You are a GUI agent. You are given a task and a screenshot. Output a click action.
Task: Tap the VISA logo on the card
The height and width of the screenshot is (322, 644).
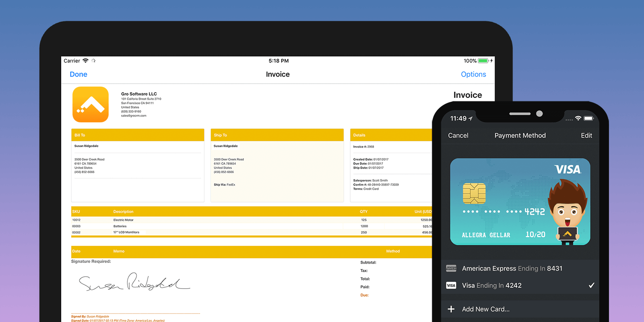[x=568, y=170]
